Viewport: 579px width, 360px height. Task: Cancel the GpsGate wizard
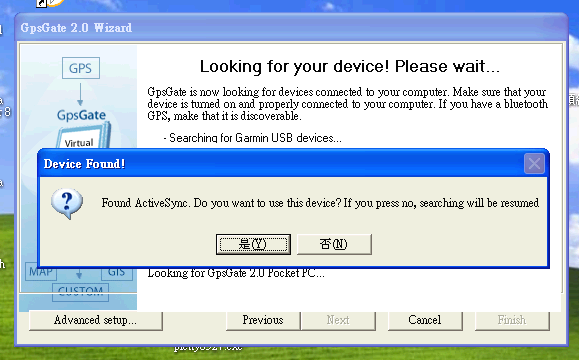coord(425,320)
